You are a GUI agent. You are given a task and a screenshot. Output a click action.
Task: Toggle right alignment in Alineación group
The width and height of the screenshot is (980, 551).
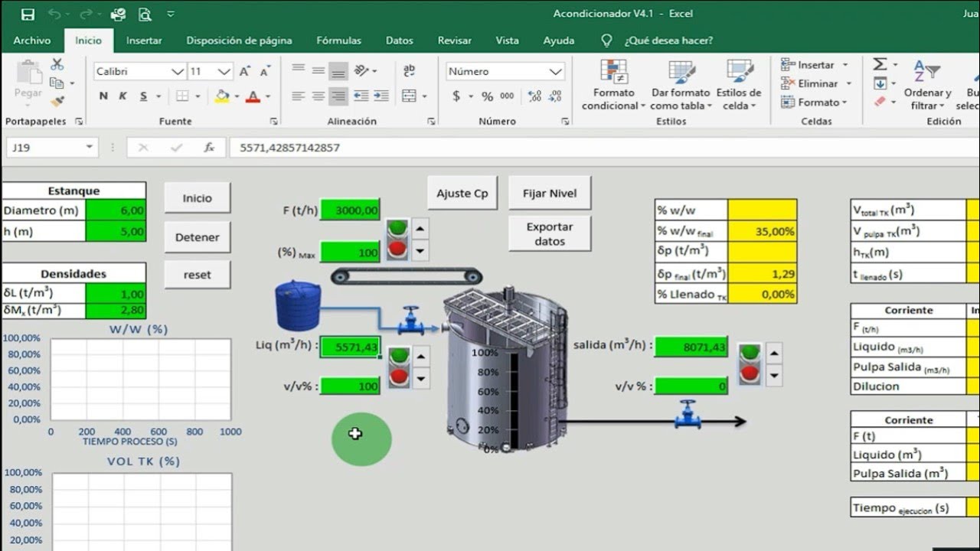pyautogui.click(x=338, y=96)
